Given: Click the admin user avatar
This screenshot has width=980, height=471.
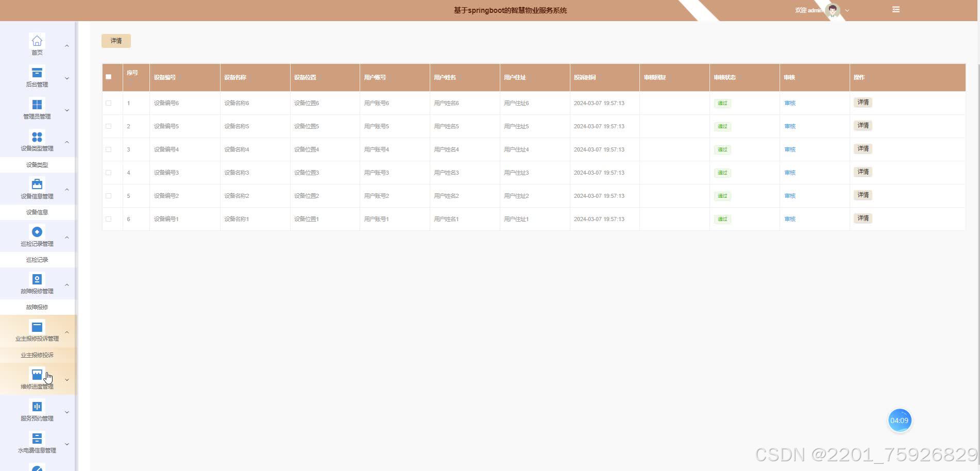Looking at the screenshot, I should 833,10.
